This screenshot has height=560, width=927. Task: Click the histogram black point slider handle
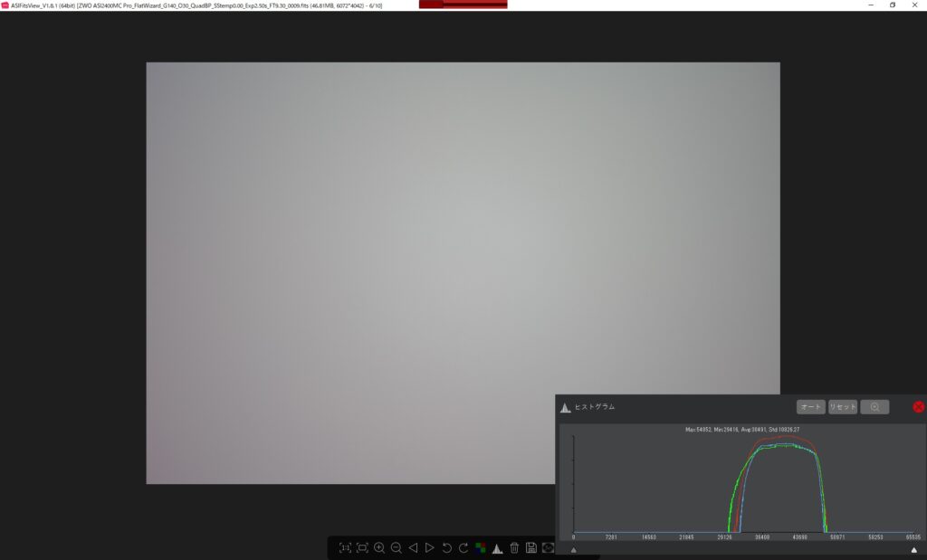(x=573, y=550)
